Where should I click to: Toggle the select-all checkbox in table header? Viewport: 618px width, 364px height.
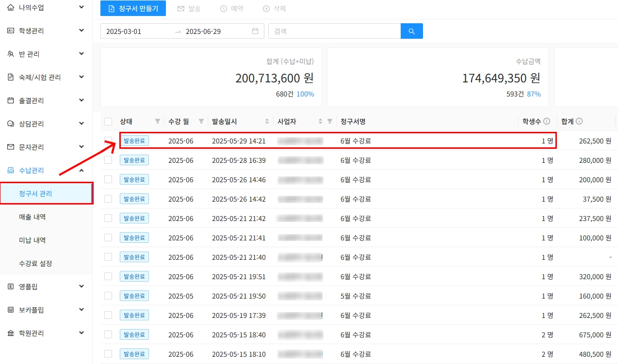pyautogui.click(x=108, y=121)
